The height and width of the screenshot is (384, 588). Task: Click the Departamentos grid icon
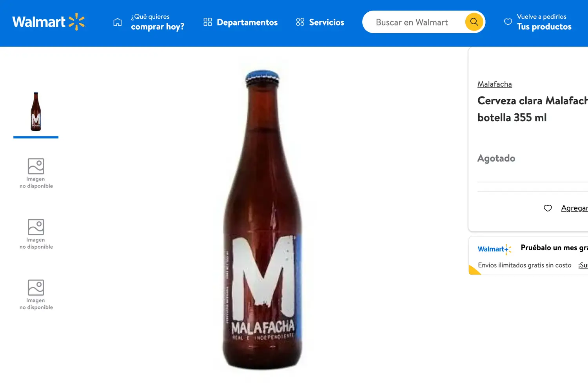[207, 22]
